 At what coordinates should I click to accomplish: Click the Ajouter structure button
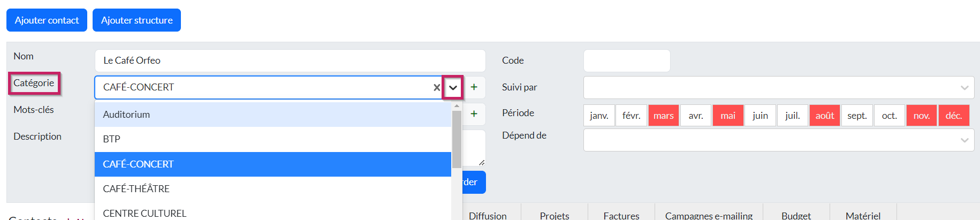pyautogui.click(x=136, y=20)
